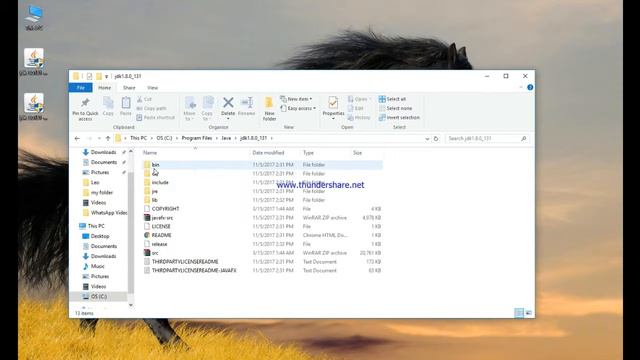This screenshot has width=640, height=360.
Task: Click This PC in the address bar
Action: pyautogui.click(x=138, y=138)
